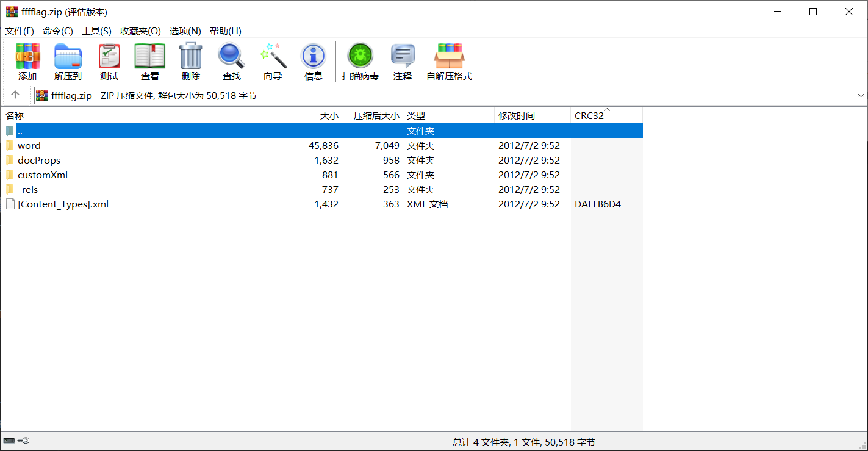Click size value 1,632 of docProps

(326, 160)
